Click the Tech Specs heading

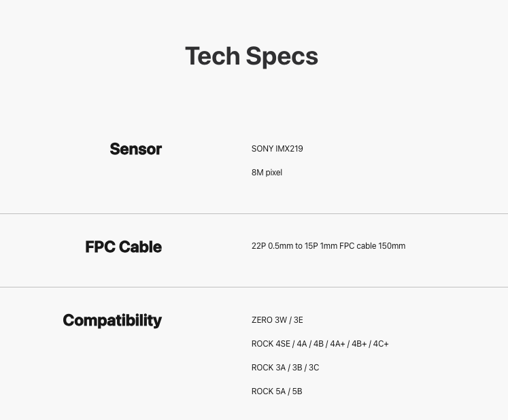251,56
